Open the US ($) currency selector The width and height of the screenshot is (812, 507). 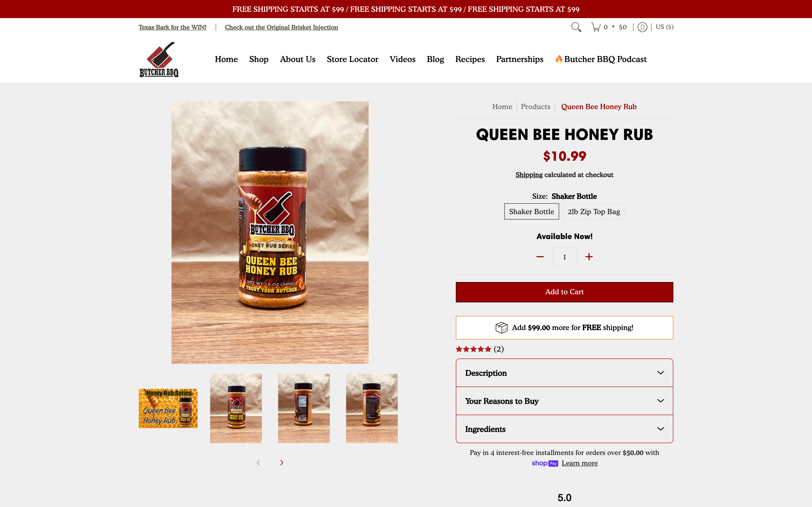(664, 27)
